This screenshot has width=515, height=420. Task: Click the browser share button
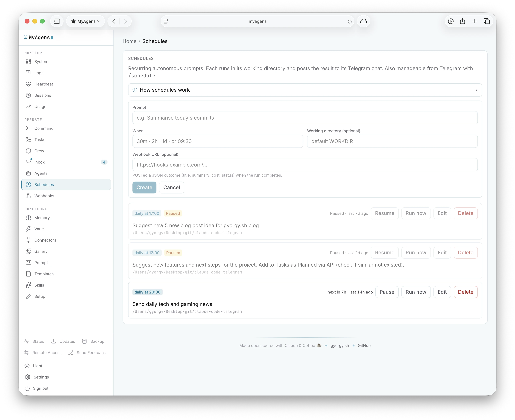462,21
